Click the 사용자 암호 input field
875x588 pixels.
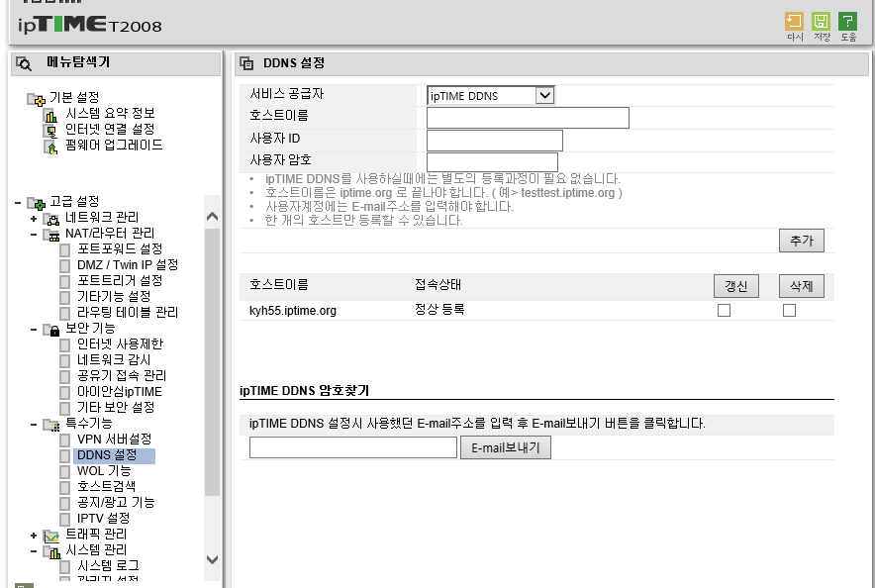pos(492,161)
